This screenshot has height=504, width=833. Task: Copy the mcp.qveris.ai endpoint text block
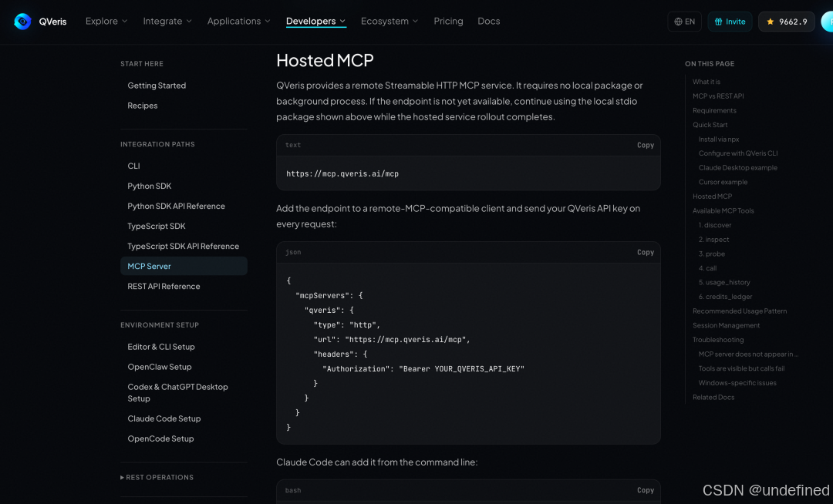[646, 145]
